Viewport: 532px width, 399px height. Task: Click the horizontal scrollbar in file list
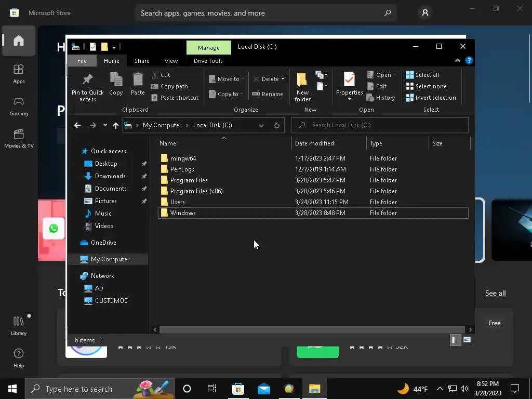(312, 329)
